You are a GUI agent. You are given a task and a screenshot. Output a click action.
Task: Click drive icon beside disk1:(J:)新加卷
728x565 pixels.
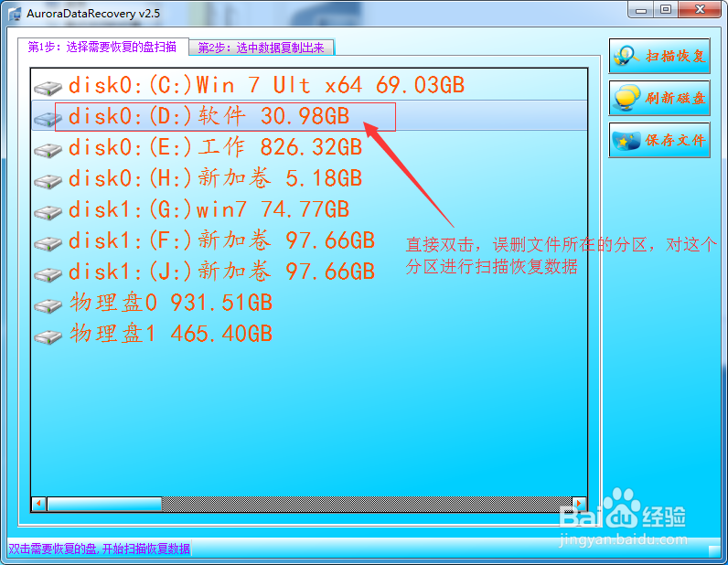tap(48, 274)
